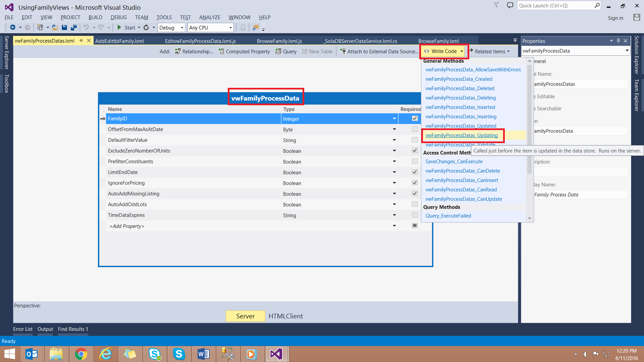Open the FamilyID type dropdown arrow
This screenshot has width=644, height=362.
pyautogui.click(x=394, y=119)
